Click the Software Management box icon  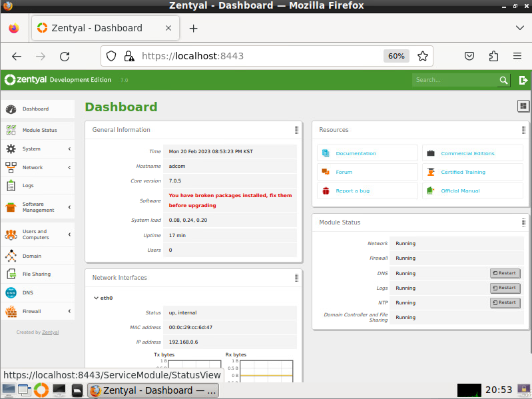[x=11, y=207]
